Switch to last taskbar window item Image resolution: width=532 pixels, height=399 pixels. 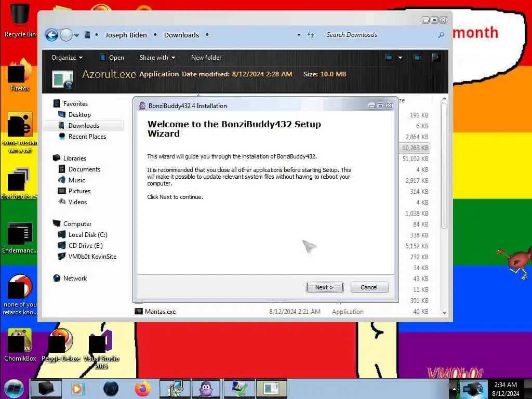click(x=271, y=389)
